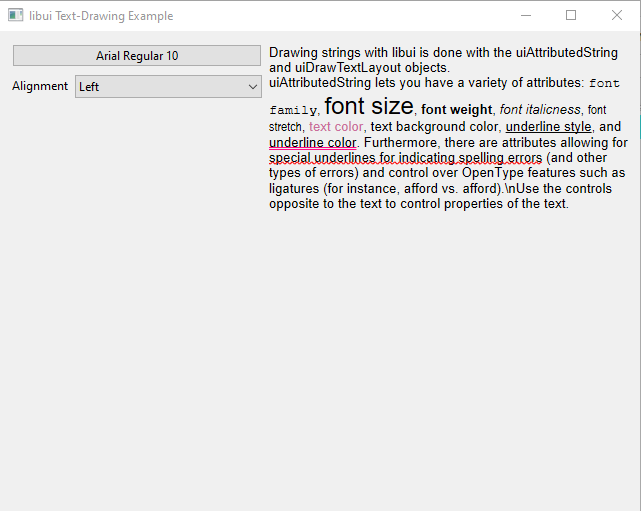This screenshot has width=641, height=511.
Task: Click the monospace "font family" text
Action: pyautogui.click(x=292, y=110)
